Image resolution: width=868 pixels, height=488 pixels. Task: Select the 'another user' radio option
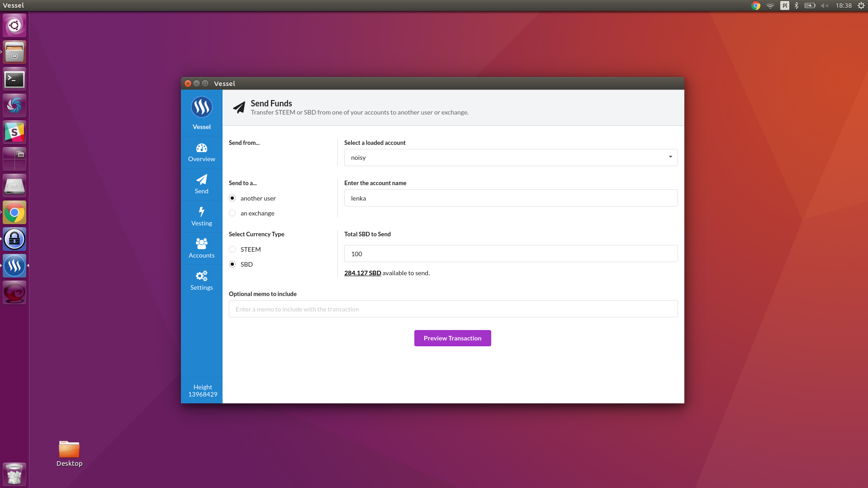232,198
